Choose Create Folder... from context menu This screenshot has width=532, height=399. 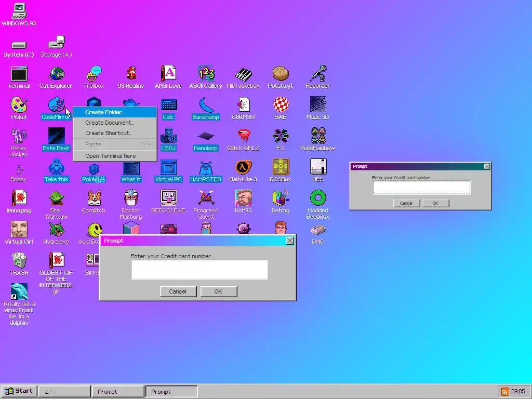point(115,112)
